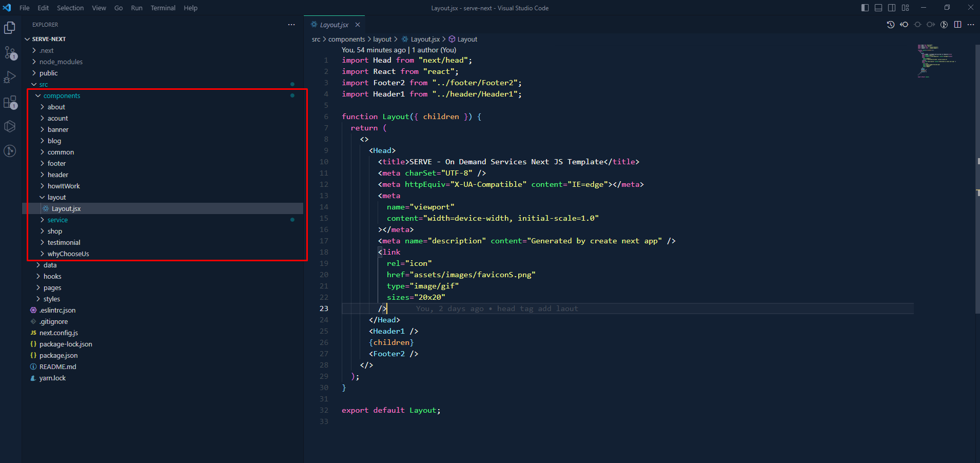Open Explorer views and more actions
This screenshot has width=980, height=463.
[291, 25]
